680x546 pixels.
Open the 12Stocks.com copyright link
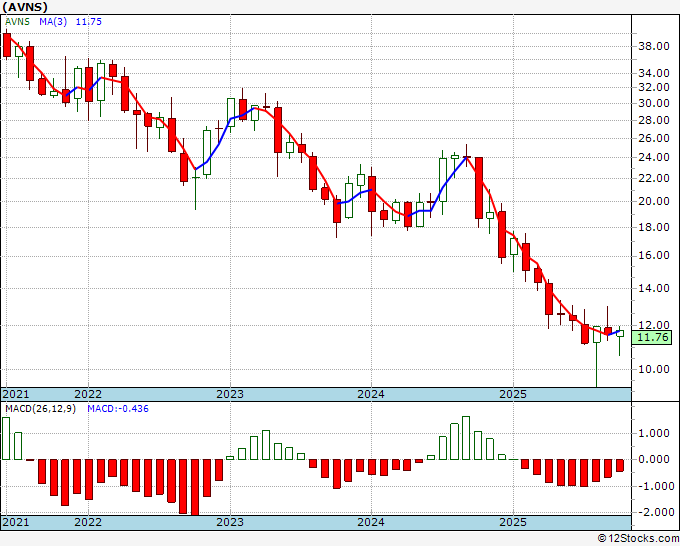point(638,539)
